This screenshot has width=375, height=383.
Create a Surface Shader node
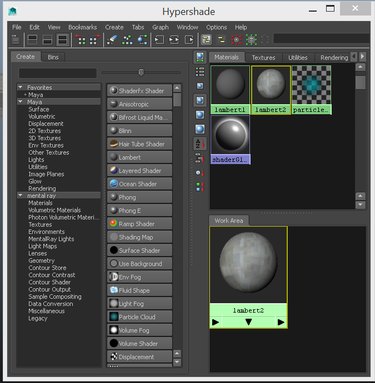pos(139,250)
